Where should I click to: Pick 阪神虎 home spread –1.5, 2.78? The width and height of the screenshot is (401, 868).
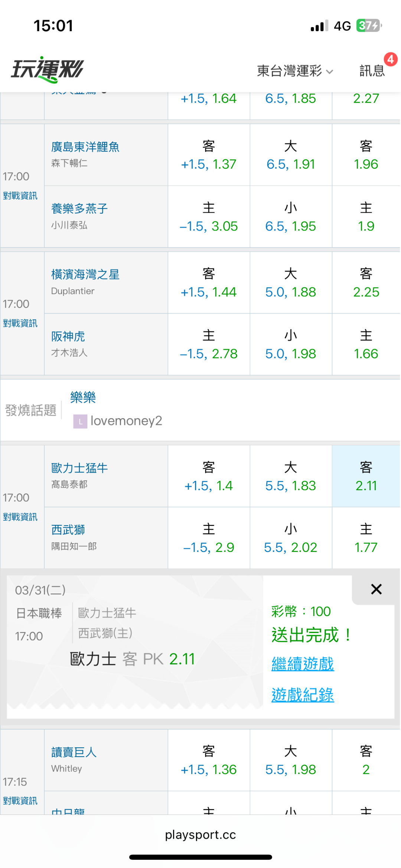point(209,345)
